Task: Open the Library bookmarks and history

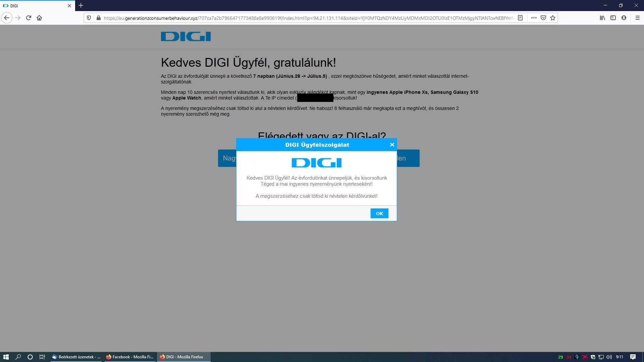Action: pos(602,18)
